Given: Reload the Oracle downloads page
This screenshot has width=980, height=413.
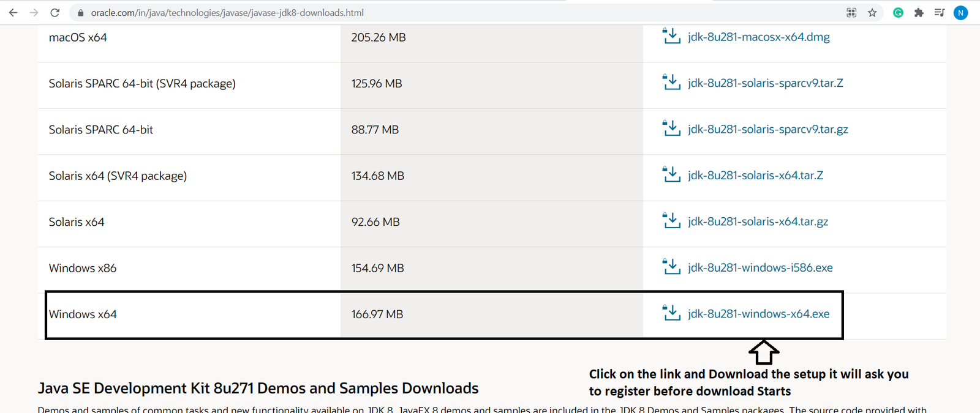Looking at the screenshot, I should pyautogui.click(x=55, y=12).
